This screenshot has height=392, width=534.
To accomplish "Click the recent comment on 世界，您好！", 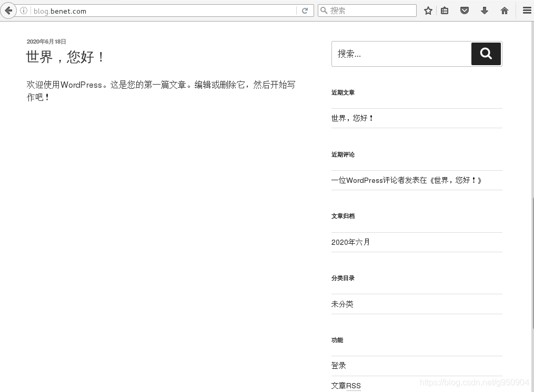I will click(x=408, y=180).
